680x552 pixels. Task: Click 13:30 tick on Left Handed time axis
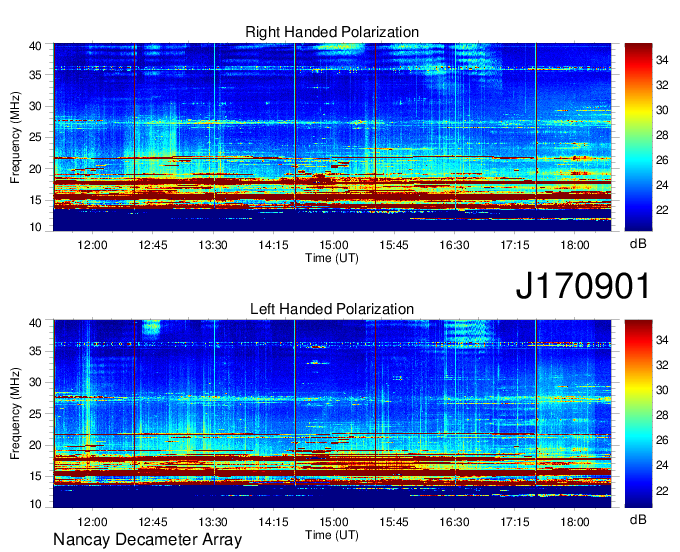[x=213, y=522]
